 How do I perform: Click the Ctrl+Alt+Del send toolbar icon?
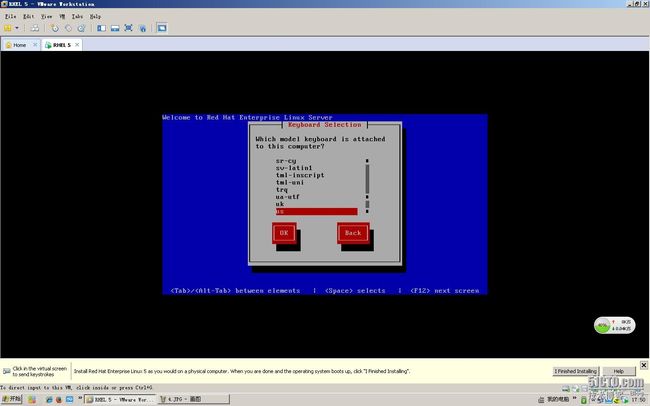tap(35, 28)
